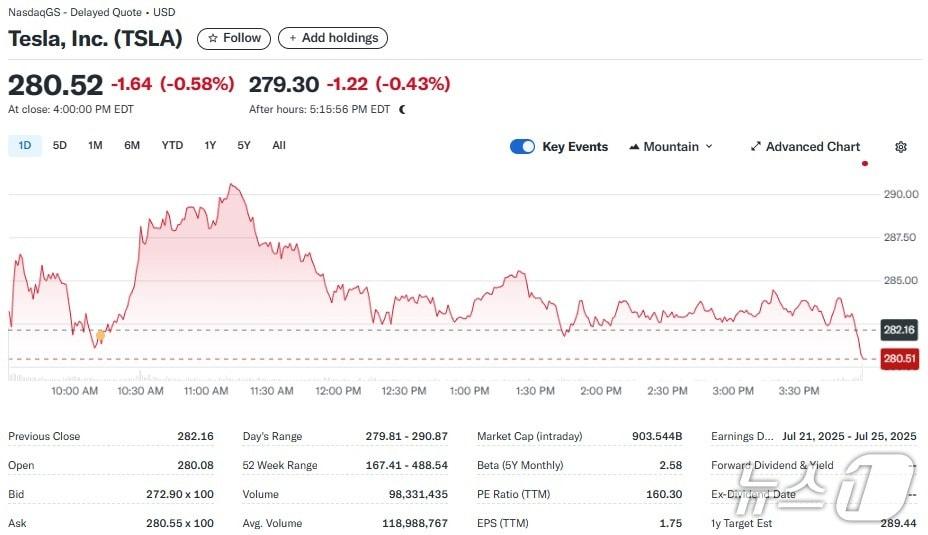Click Add holdings button
This screenshot has height=535, width=928.
coord(333,38)
